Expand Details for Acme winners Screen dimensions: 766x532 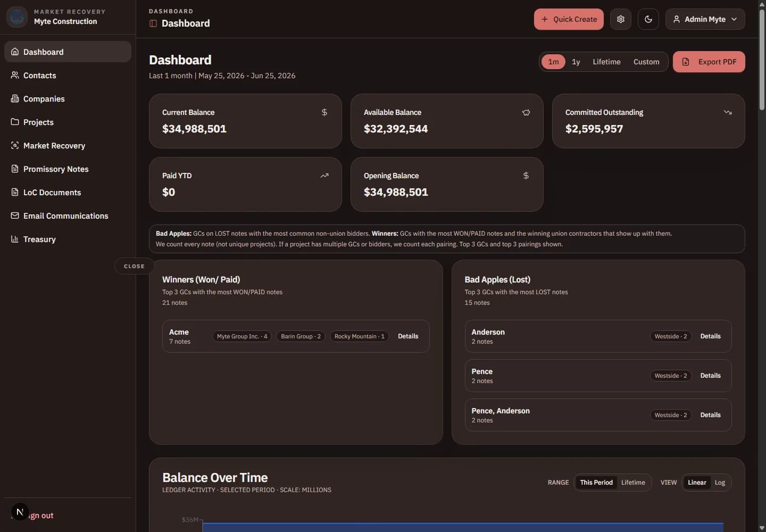coord(408,336)
